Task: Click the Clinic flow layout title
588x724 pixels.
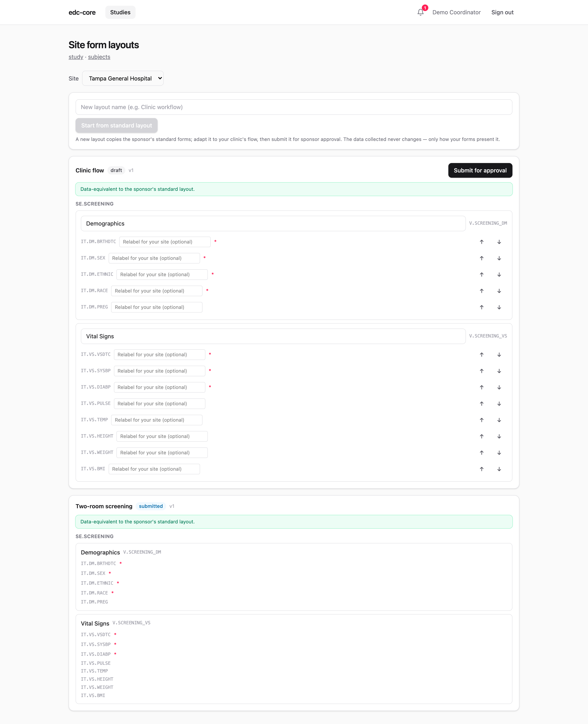Action: [90, 171]
